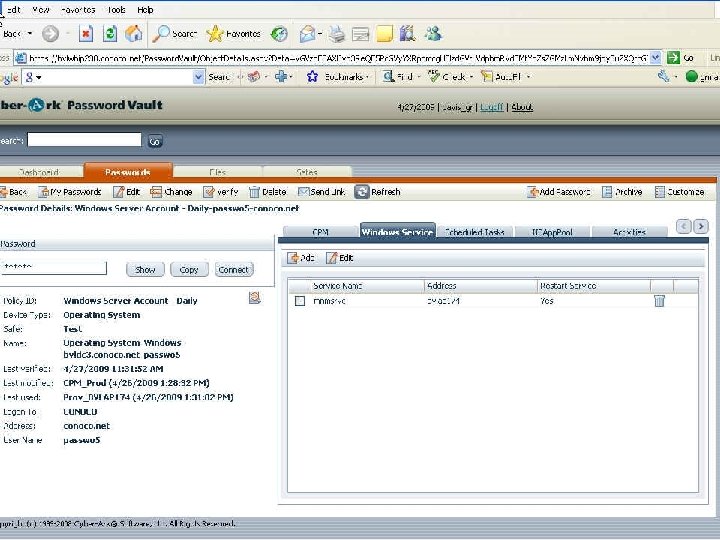Switch to the Dashboard tab
This screenshot has height=540, width=720.
(x=39, y=172)
